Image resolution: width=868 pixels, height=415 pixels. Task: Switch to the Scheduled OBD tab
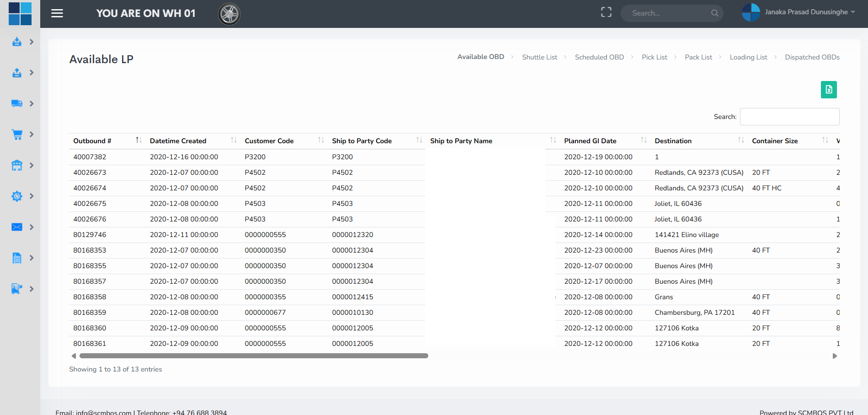pos(599,57)
